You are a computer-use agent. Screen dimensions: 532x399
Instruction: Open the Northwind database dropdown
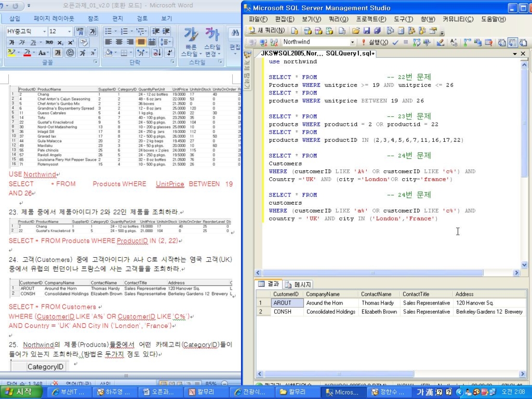click(x=352, y=42)
